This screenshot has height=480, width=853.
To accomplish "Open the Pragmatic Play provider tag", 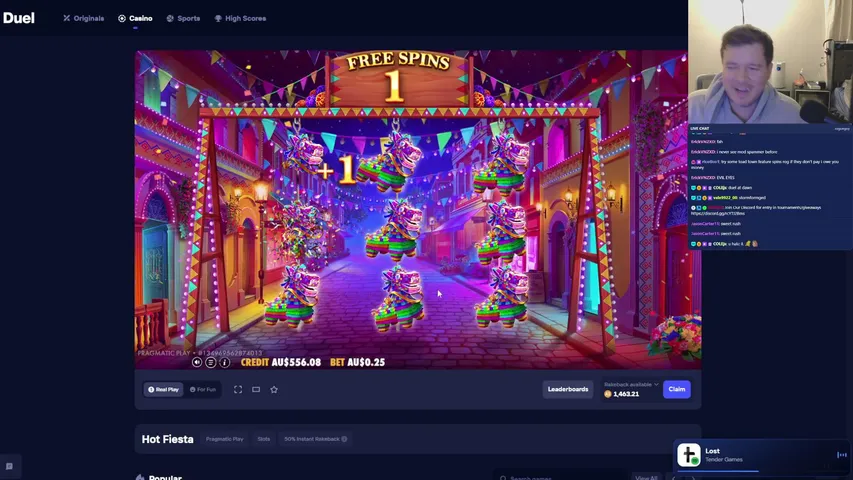I will [x=224, y=439].
